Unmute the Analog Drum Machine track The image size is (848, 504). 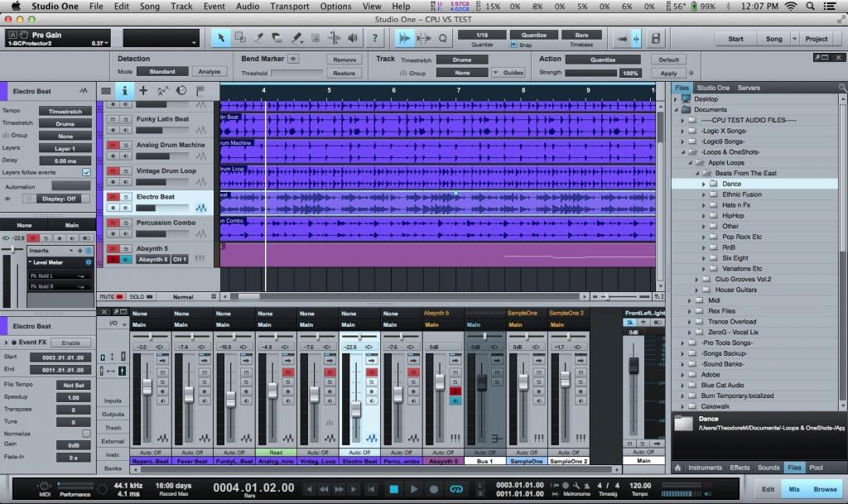[113, 145]
